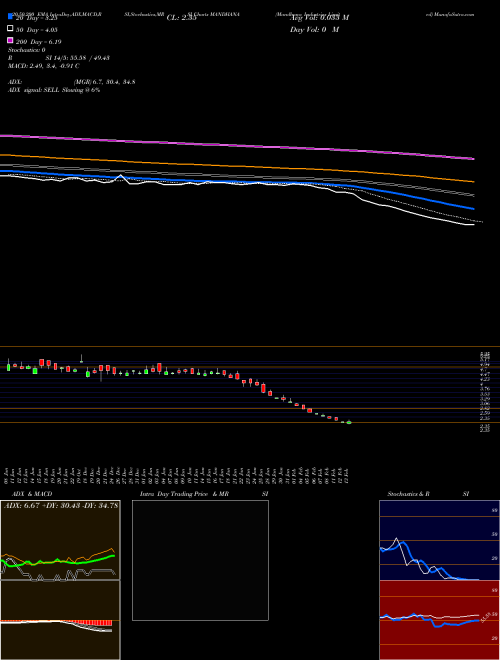Viewport: 500px width, 660px height.
Task: Click the 'Day Vol: 0 M' value
Action: tap(314, 29)
